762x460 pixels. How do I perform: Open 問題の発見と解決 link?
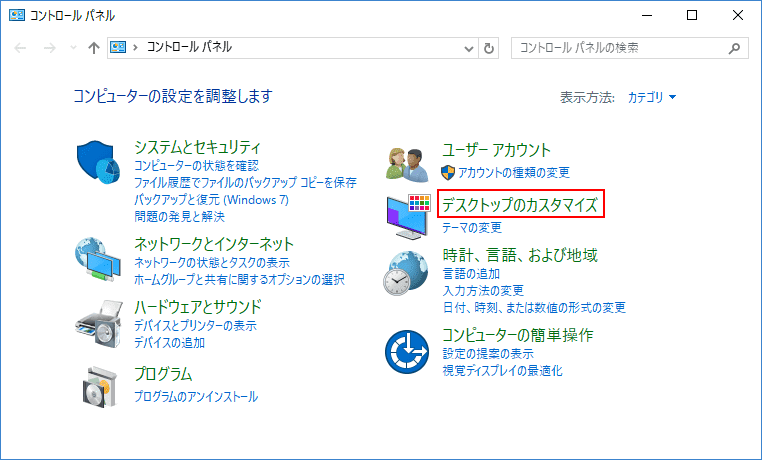(x=179, y=216)
